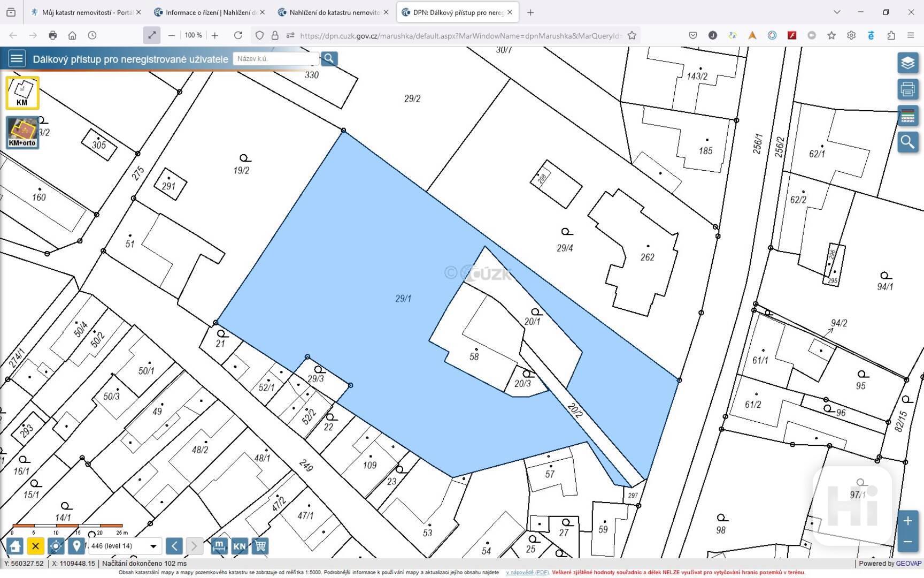
Task: Open the map layers panel
Action: tap(907, 63)
